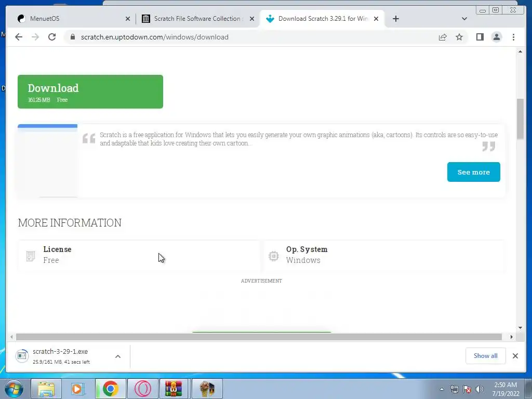Click the horizontal scroll right arrow
Viewport: 532px width, 399px height.
click(511, 337)
